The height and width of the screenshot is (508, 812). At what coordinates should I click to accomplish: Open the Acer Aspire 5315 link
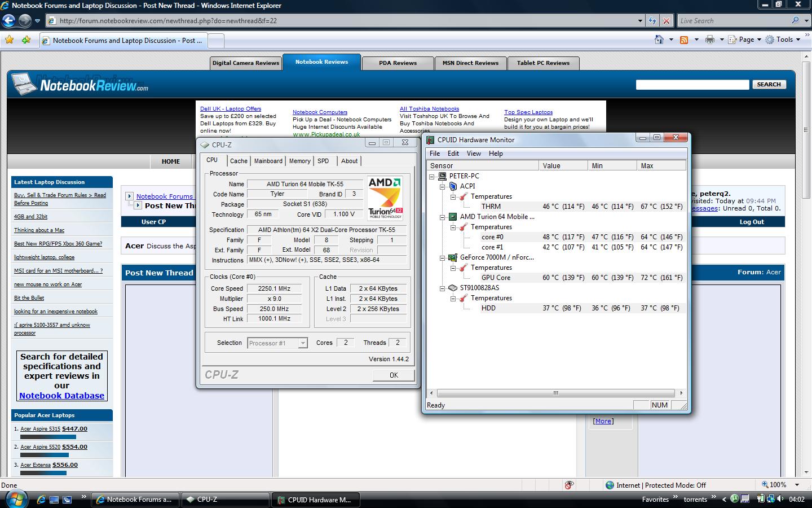pyautogui.click(x=41, y=429)
